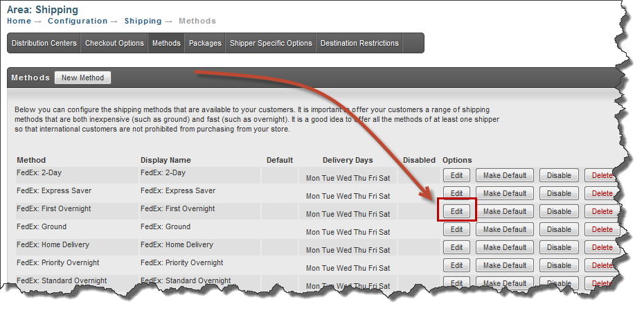This screenshot has height=313, width=644.
Task: Click the Disabled column header
Action: [x=419, y=160]
